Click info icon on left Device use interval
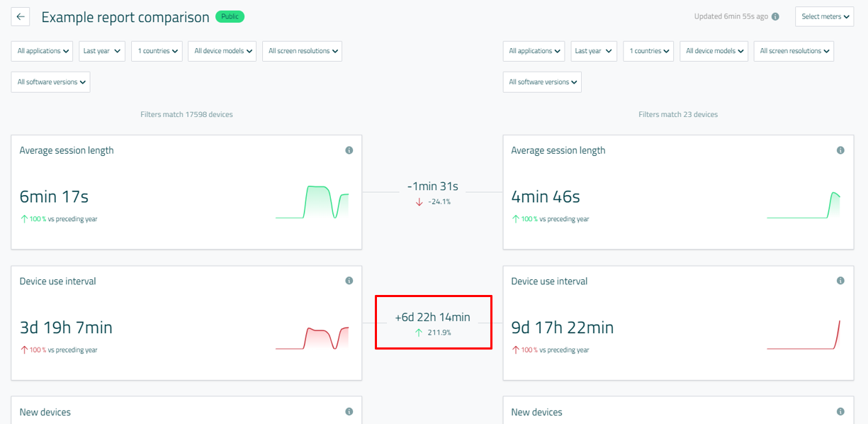Image resolution: width=868 pixels, height=424 pixels. pos(349,281)
